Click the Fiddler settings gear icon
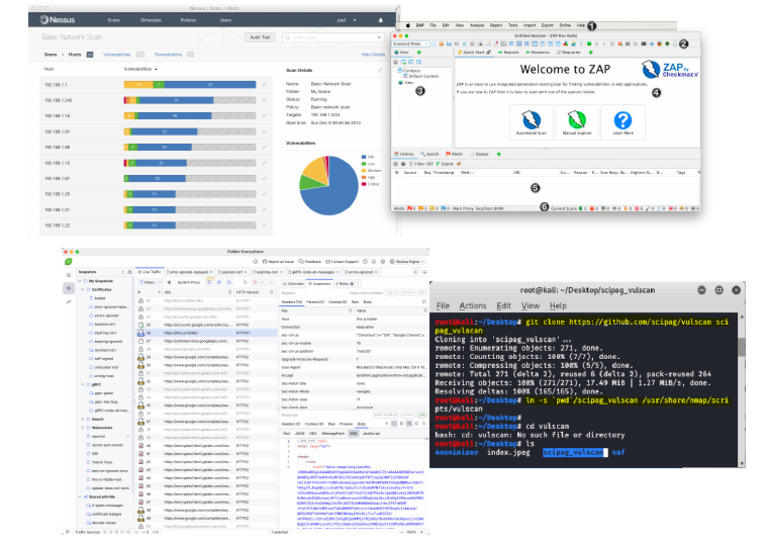 (383, 261)
